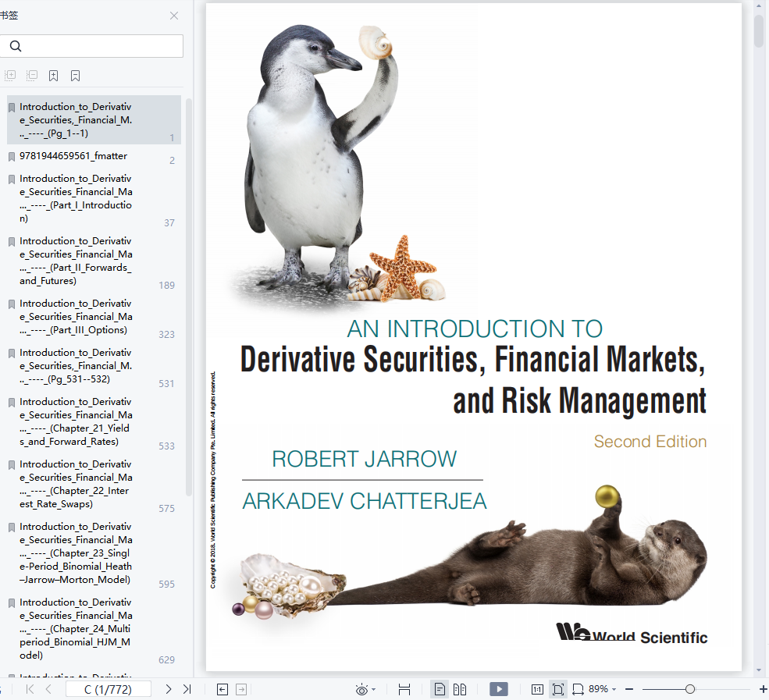Click the bookmarks panel scrollbar

click(x=189, y=297)
